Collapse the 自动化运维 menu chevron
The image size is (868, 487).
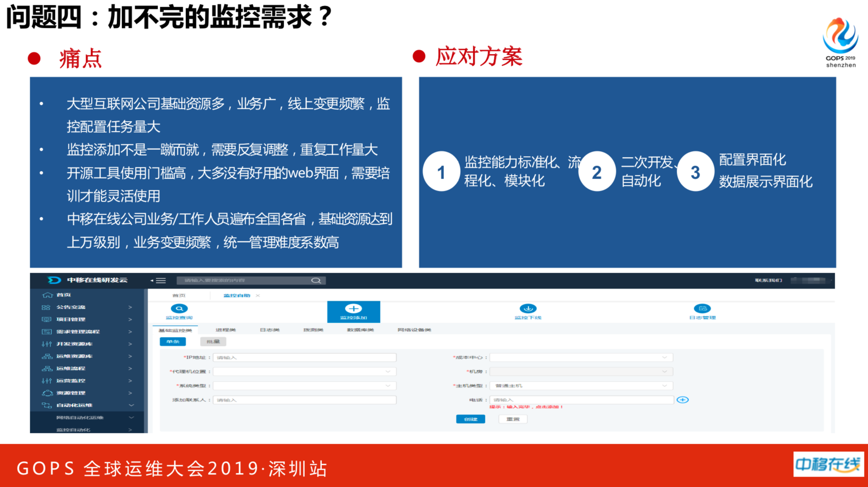tap(131, 405)
